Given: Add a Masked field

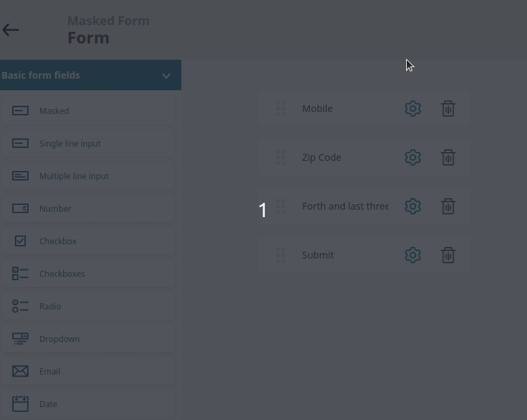Looking at the screenshot, I should (x=88, y=111).
